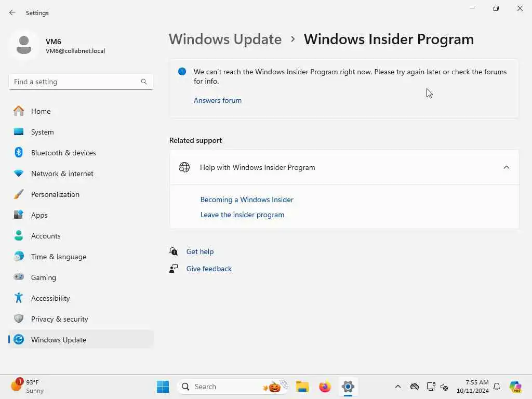Click the Give feedback link

[209, 269]
